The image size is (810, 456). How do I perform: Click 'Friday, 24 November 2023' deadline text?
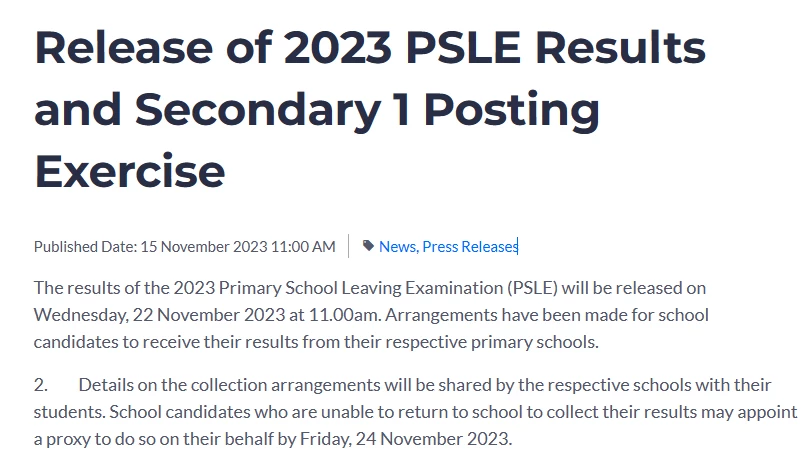[x=405, y=439]
